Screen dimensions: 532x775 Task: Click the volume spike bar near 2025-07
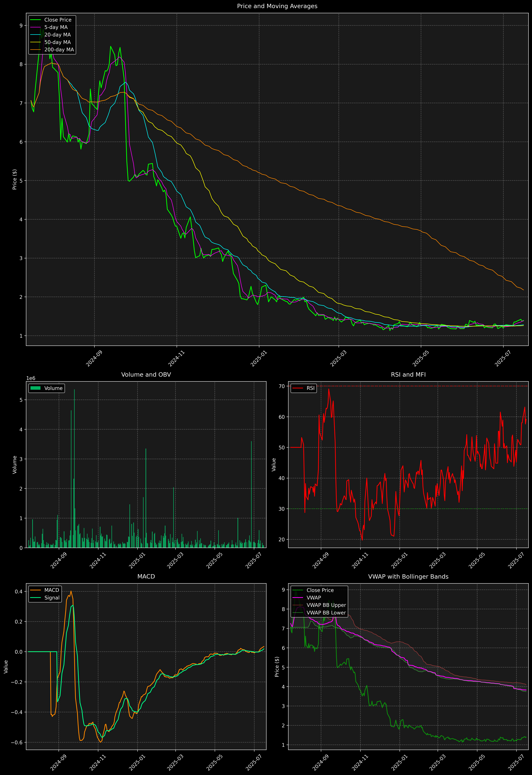point(251,495)
